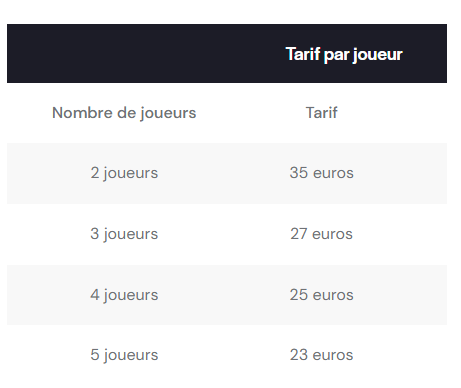Click the "27 euros" price
The image size is (461, 388).
click(321, 234)
